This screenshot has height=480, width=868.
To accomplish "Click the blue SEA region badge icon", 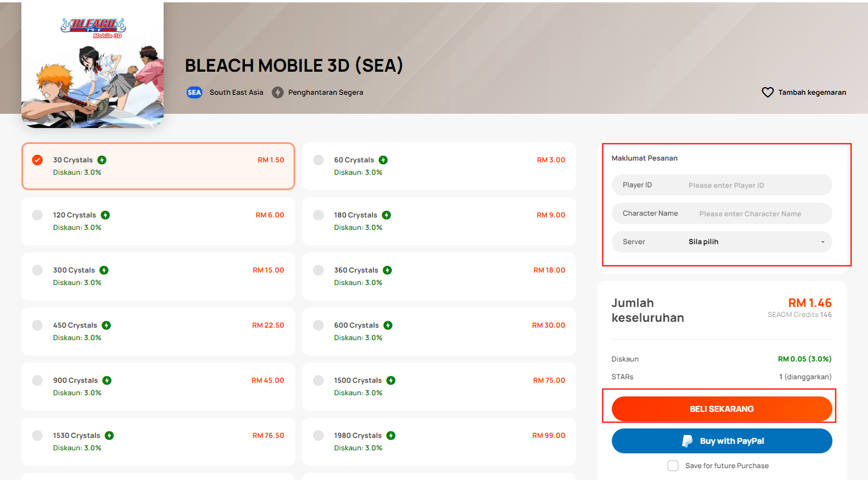I will point(194,92).
